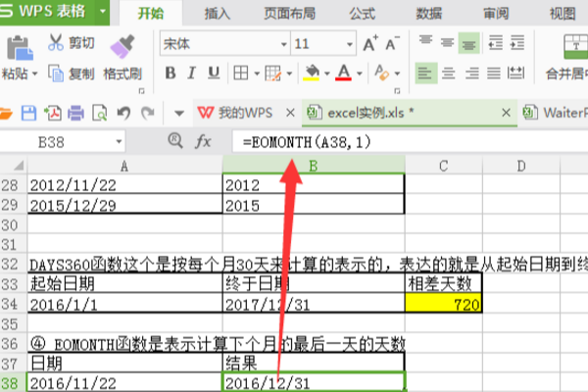Click the Paste clipboard icon

click(20, 48)
